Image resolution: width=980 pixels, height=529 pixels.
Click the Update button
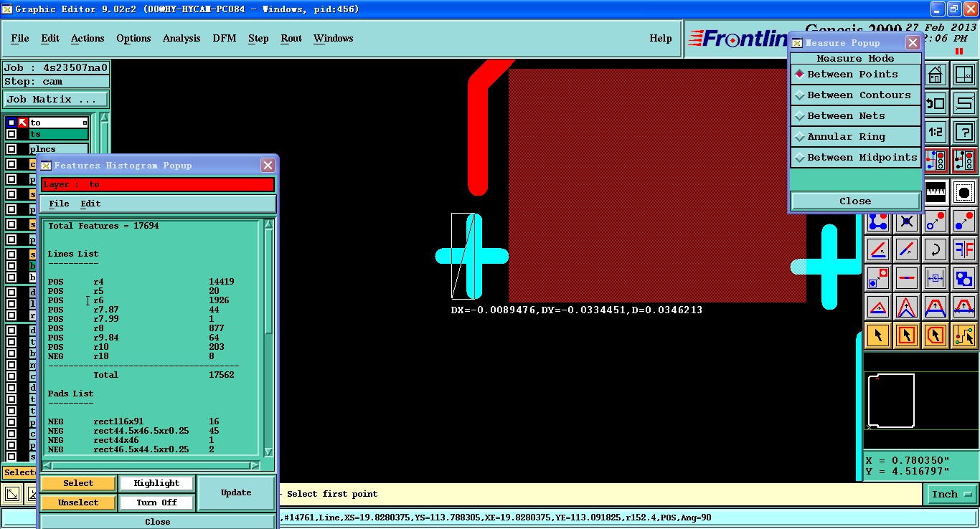point(236,492)
